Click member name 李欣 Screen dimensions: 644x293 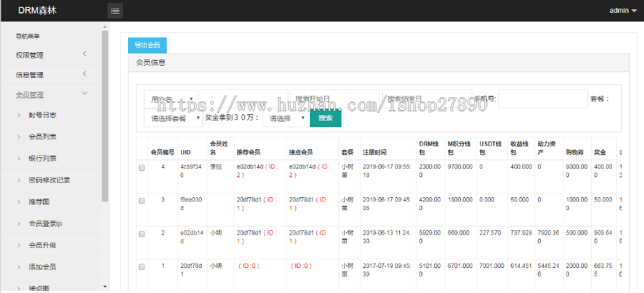click(x=216, y=167)
